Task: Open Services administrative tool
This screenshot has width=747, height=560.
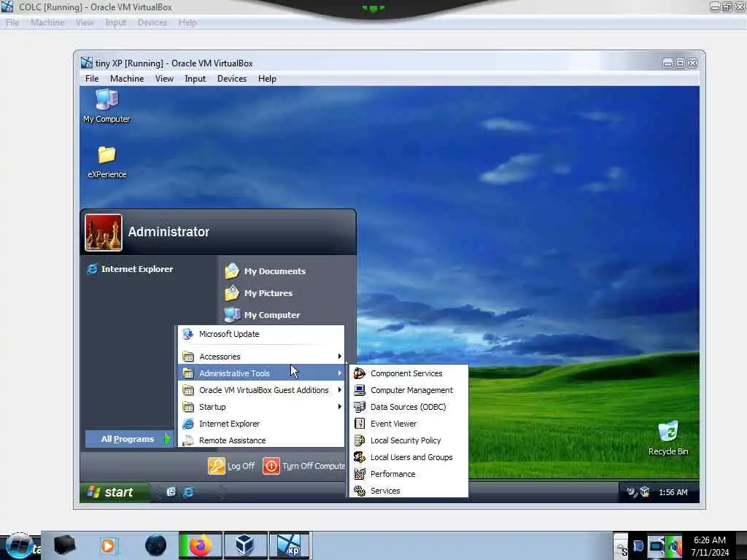Action: pos(409,491)
